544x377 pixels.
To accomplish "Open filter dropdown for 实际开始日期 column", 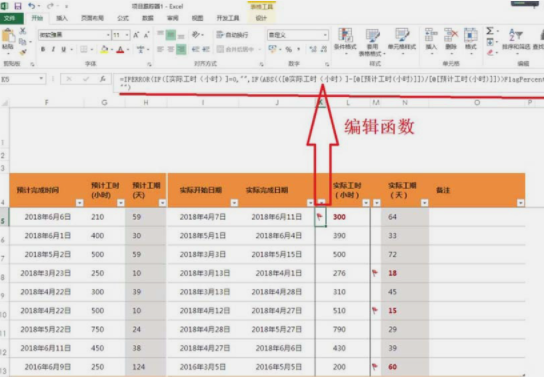I will click(x=235, y=203).
